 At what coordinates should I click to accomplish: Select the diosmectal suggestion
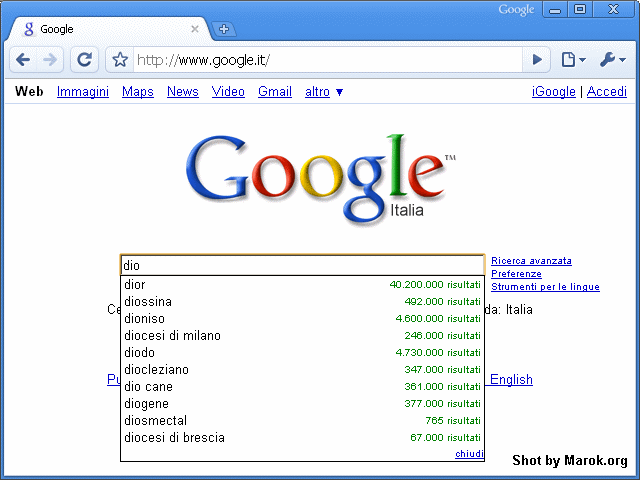coord(302,420)
